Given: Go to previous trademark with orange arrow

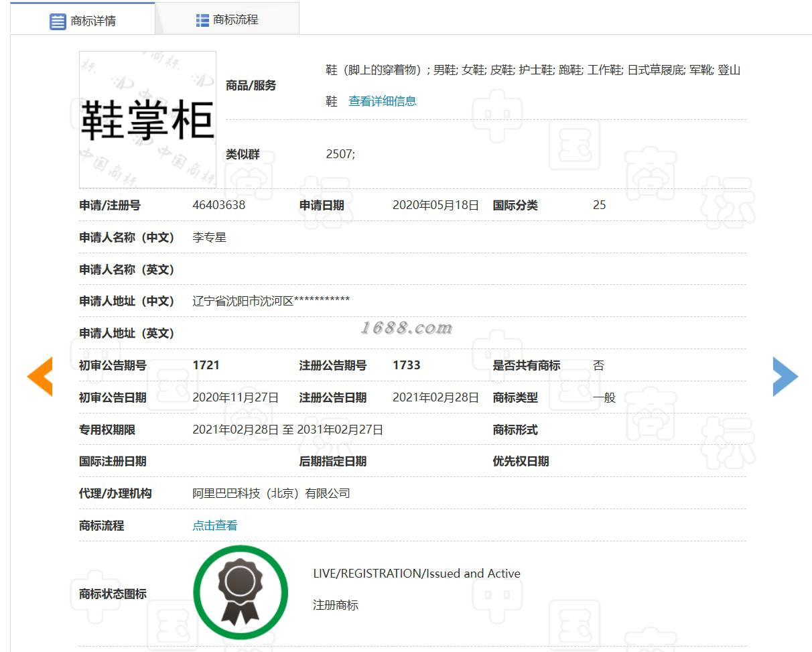Looking at the screenshot, I should pos(40,376).
